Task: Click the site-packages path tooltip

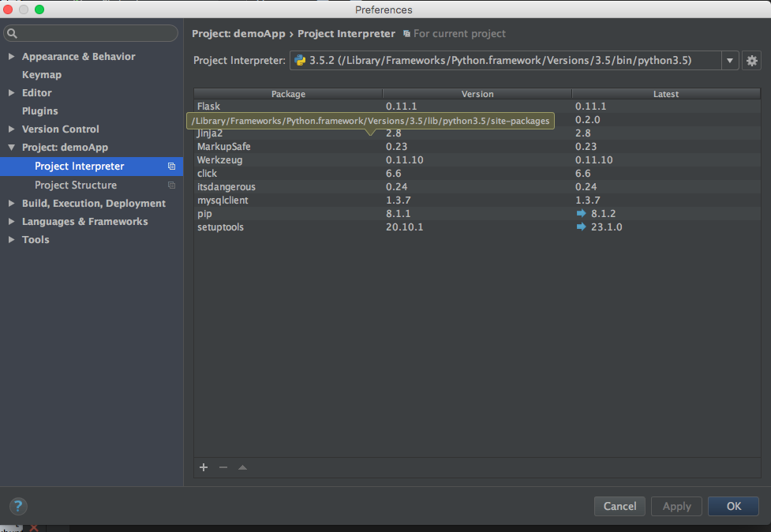Action: [x=370, y=121]
